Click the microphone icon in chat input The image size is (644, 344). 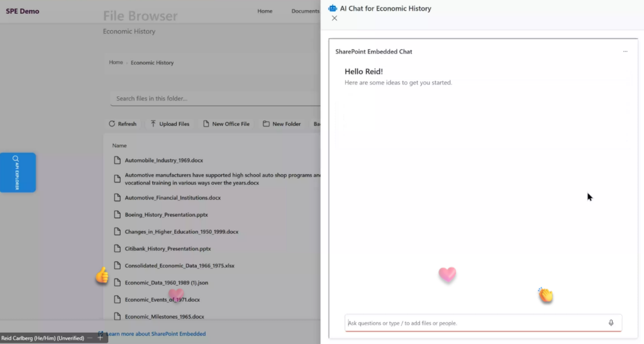click(611, 323)
